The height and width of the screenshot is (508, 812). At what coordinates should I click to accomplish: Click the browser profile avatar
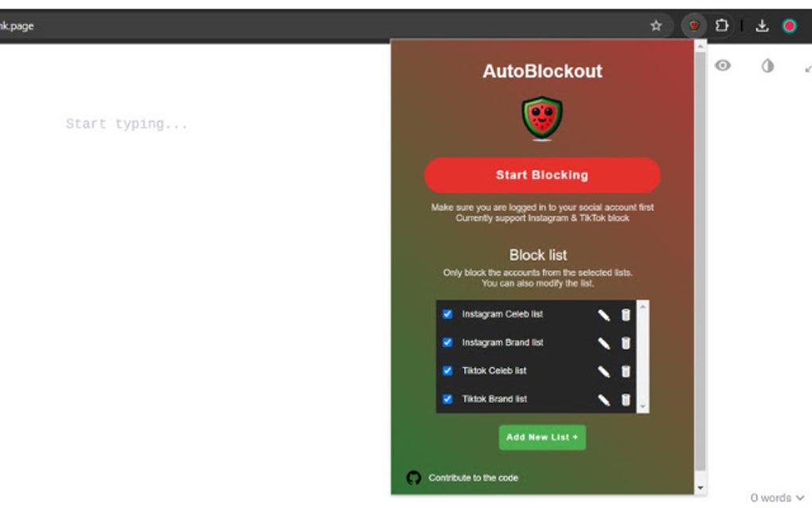point(789,25)
